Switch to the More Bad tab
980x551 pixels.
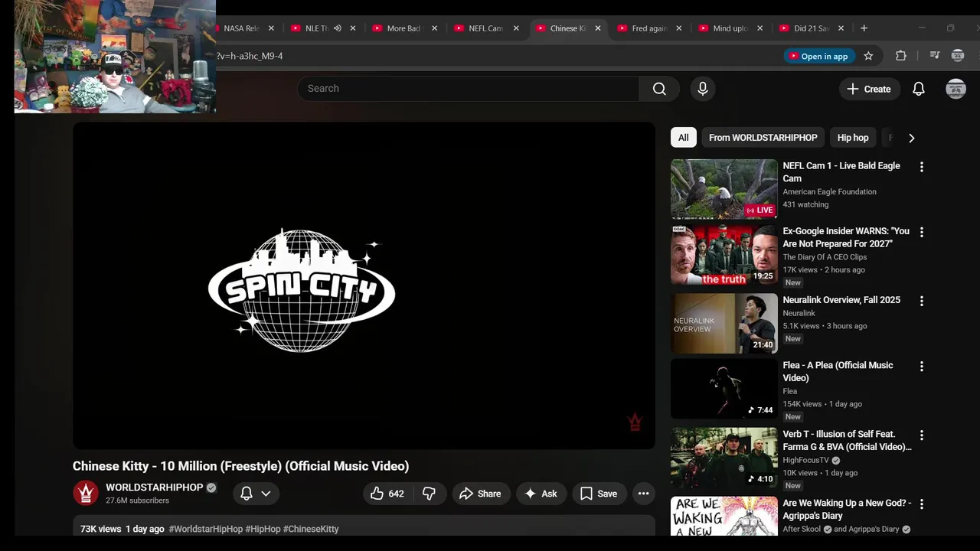[403, 28]
